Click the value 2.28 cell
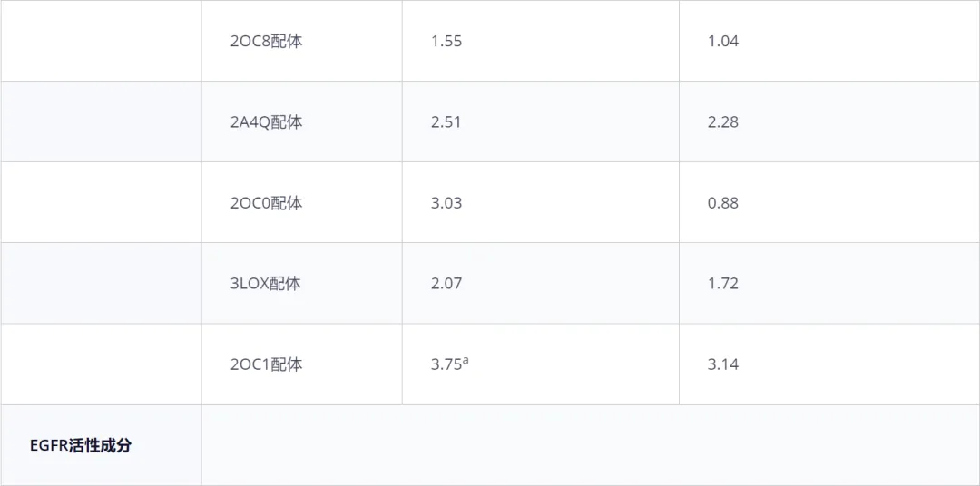Screen dimensions: 980x486 (x=828, y=121)
